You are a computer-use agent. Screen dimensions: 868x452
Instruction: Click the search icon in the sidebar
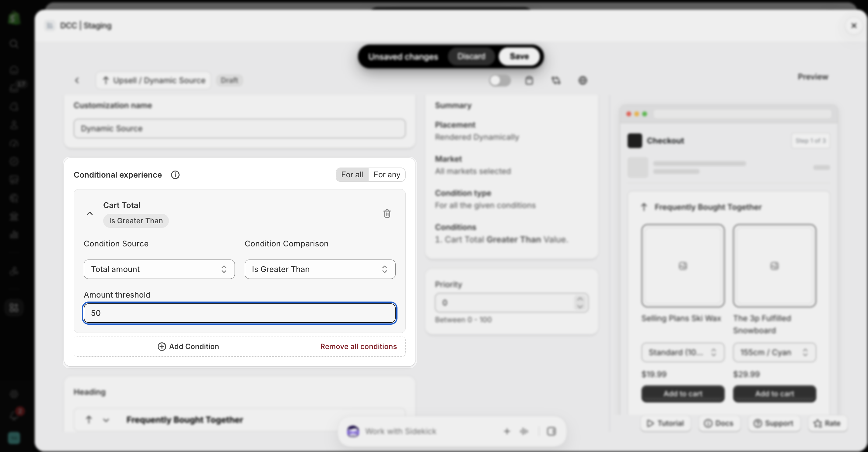pos(14,44)
